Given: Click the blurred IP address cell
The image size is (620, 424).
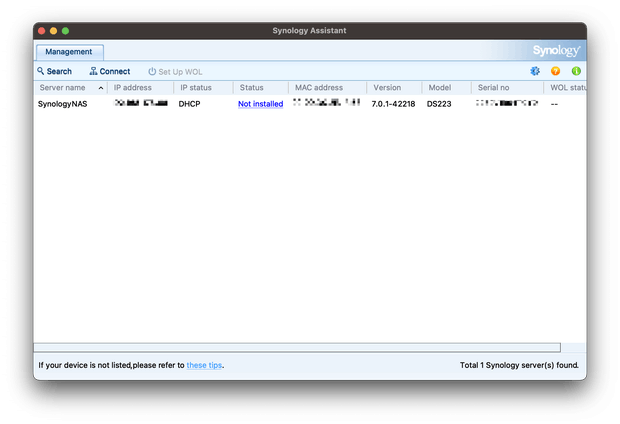Looking at the screenshot, I should coord(141,103).
